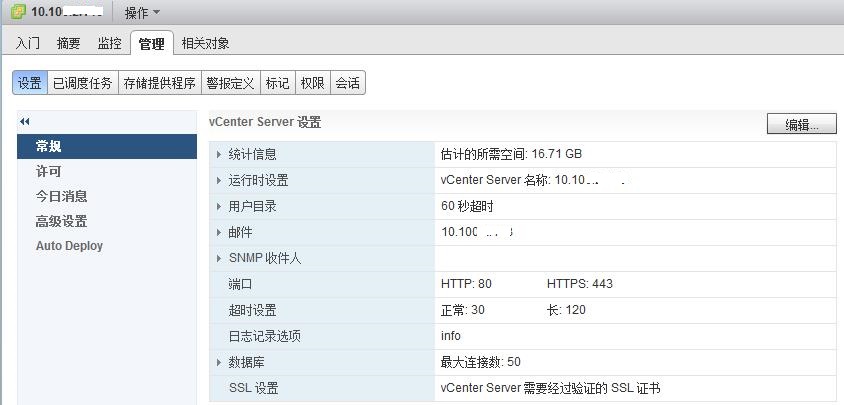The image size is (844, 405).
Task: Expand the 用户目录 row
Action: tap(219, 206)
